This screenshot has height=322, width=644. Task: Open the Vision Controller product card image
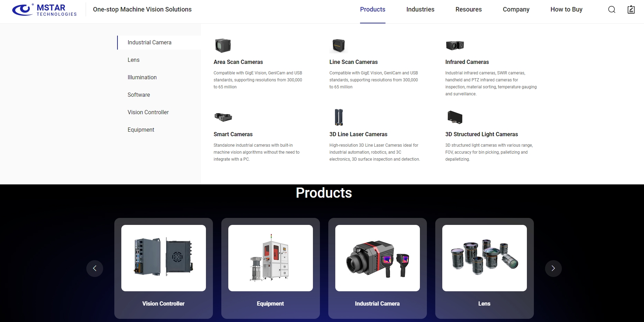[x=164, y=258]
